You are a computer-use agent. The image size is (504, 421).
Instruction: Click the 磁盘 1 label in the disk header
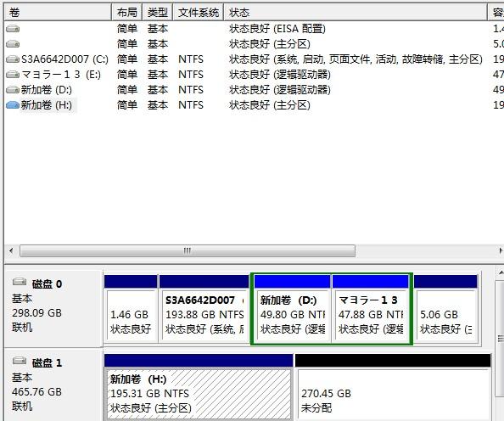click(x=47, y=362)
